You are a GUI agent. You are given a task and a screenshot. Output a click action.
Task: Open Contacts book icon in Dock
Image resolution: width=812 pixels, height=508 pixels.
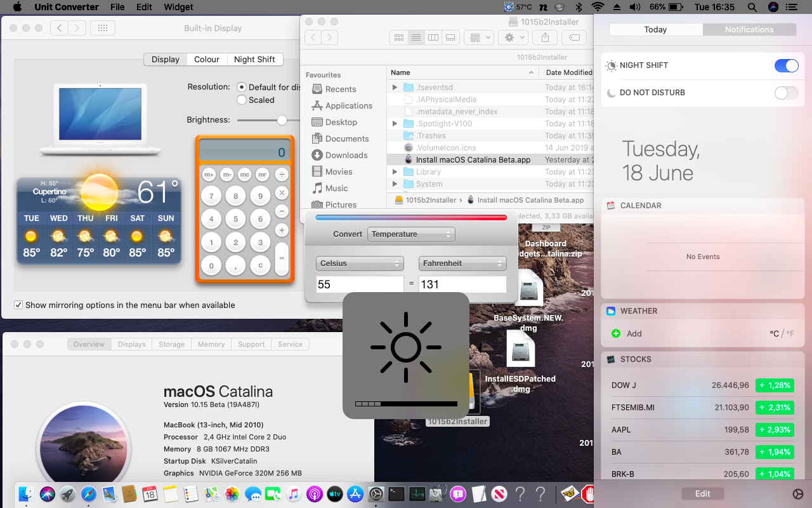pos(129,493)
